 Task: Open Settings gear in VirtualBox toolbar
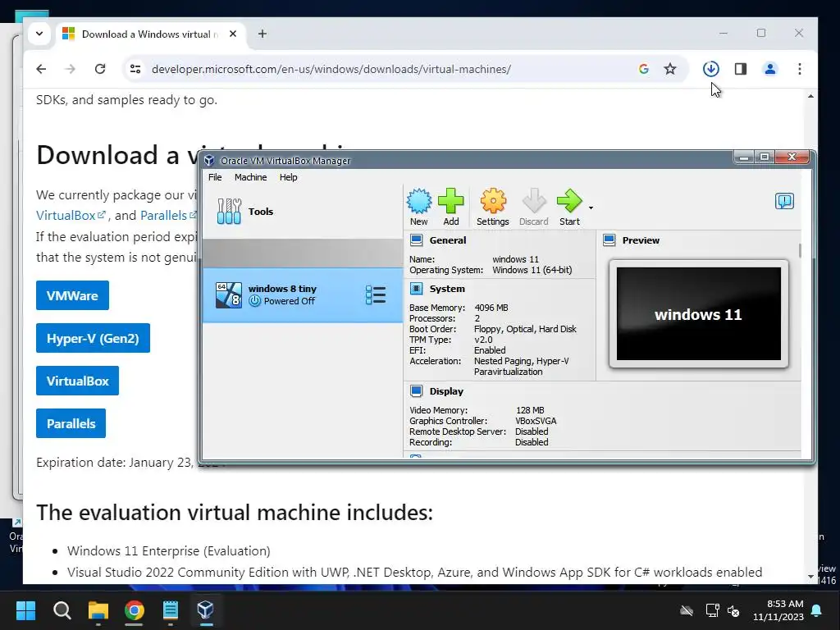[493, 207]
